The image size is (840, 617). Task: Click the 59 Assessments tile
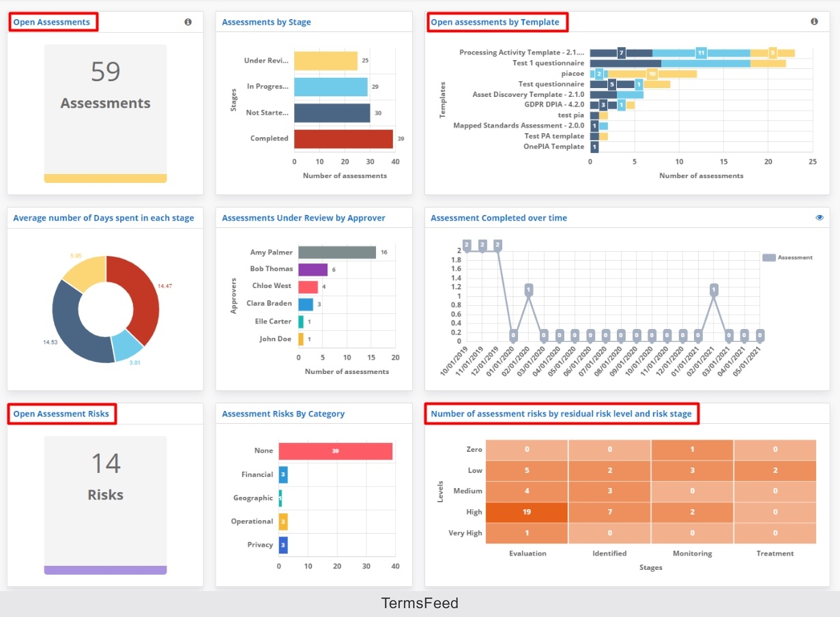point(105,113)
